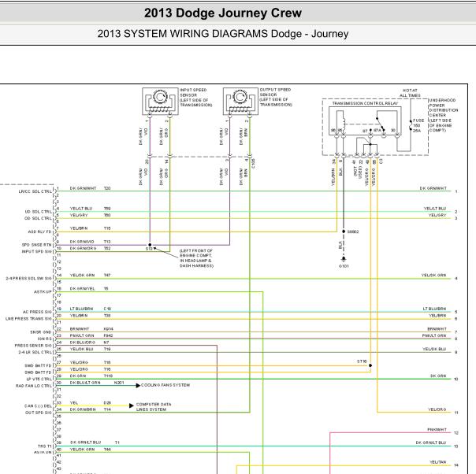
Task: Click 'LINE PRESS TRANS SIG' pin label
Action: click(28, 319)
